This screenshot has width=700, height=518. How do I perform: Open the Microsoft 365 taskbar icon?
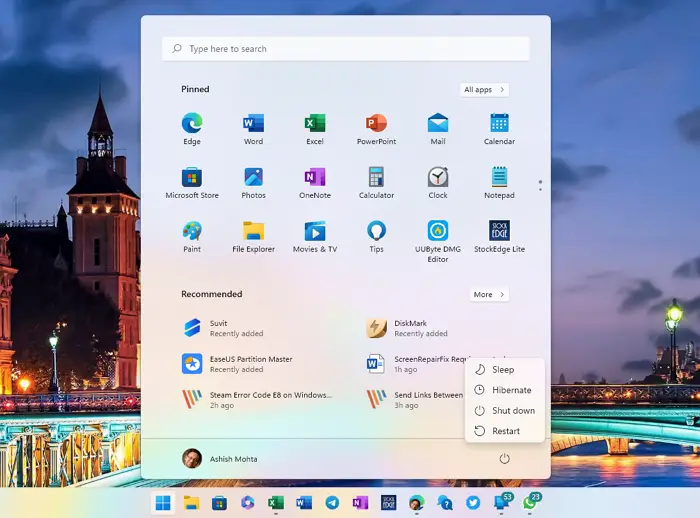pyautogui.click(x=247, y=503)
